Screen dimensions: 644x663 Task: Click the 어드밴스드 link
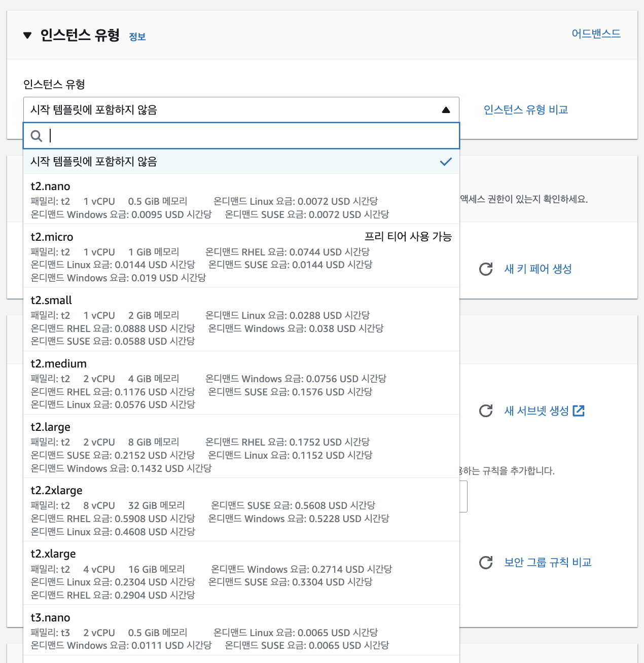596,33
